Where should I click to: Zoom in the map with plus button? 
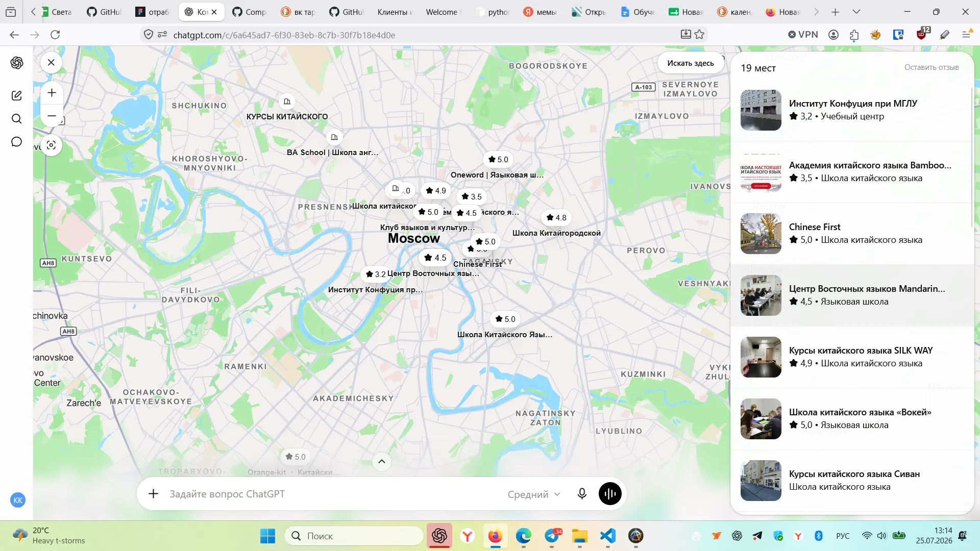[52, 93]
